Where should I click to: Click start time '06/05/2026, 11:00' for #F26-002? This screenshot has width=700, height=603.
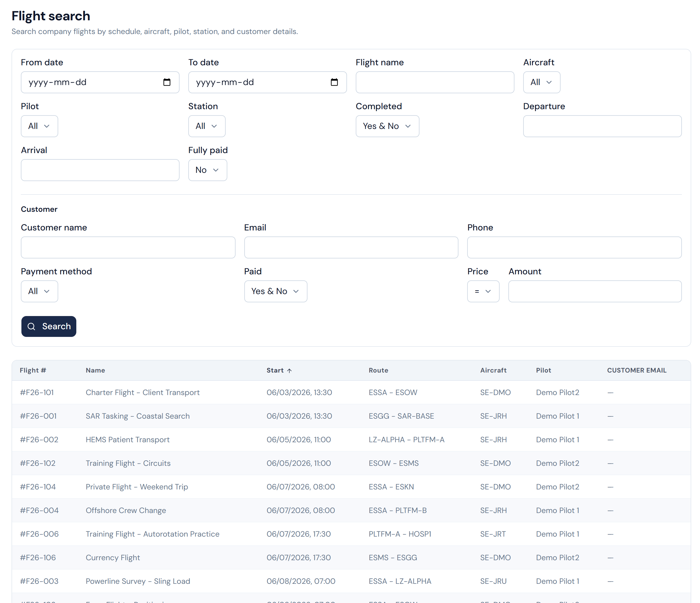tap(299, 439)
